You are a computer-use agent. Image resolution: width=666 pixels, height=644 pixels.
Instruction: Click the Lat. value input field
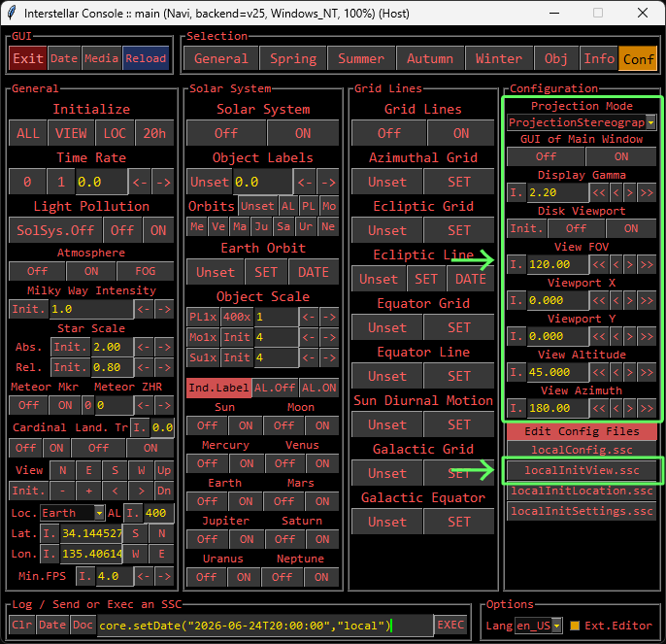91,533
